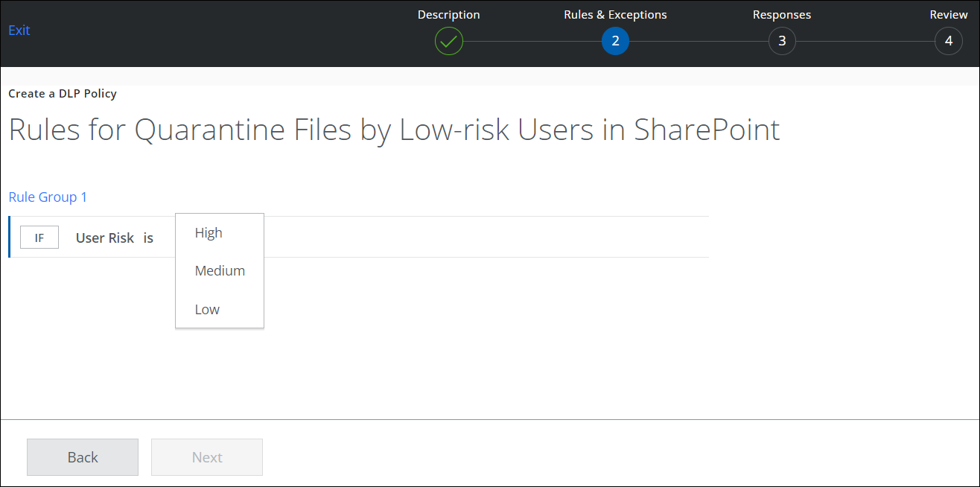Viewport: 980px width, 487px height.
Task: Click the "is" operator in rule
Action: tap(148, 238)
